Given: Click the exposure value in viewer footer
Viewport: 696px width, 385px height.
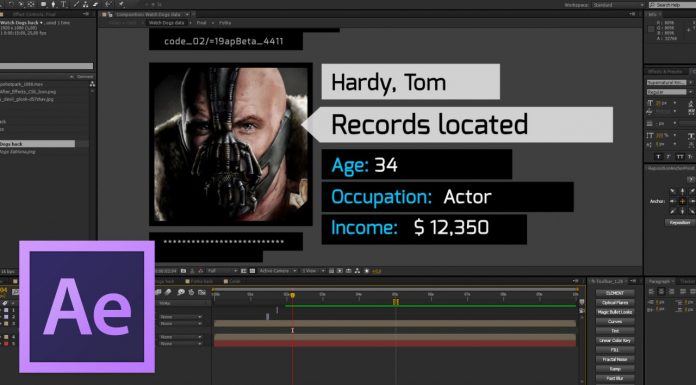Looking at the screenshot, I should click(377, 271).
